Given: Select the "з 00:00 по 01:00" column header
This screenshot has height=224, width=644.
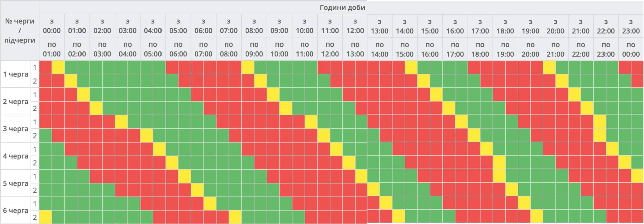Looking at the screenshot, I should (x=52, y=38).
